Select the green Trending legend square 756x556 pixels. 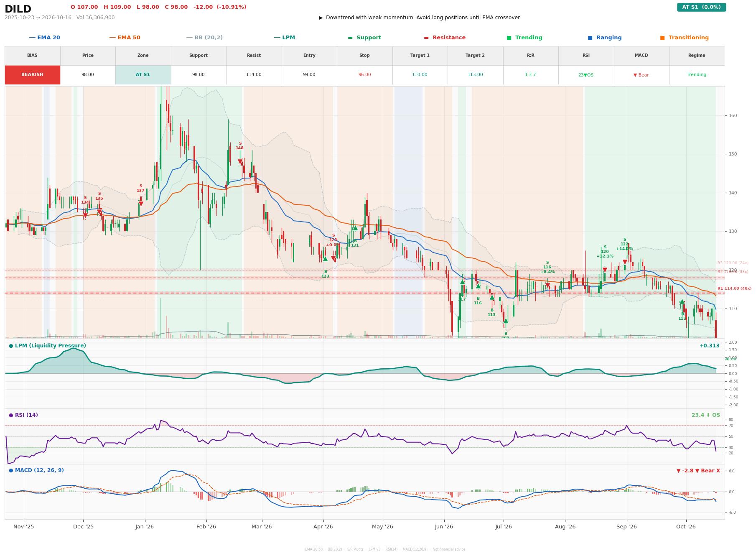point(509,38)
